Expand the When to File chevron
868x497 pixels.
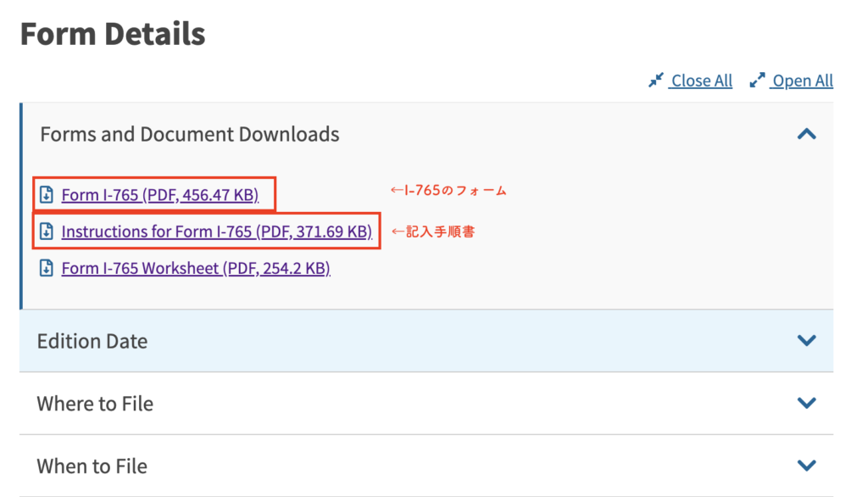[806, 466]
